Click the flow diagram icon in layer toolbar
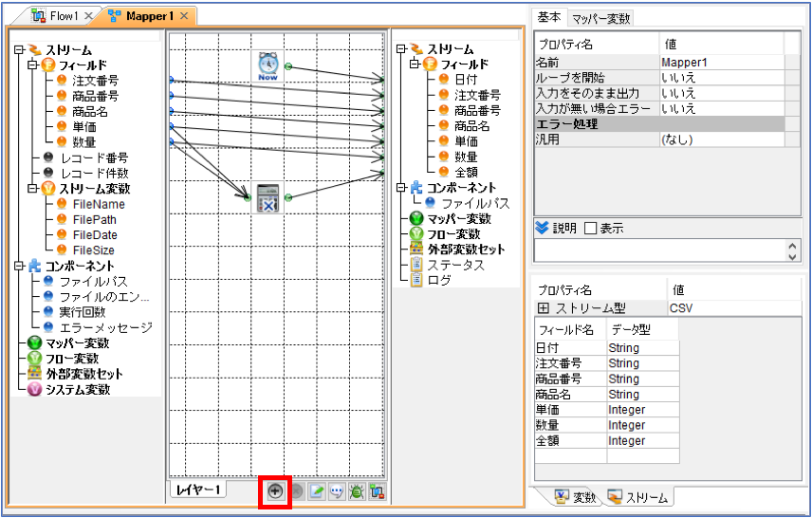 pyautogui.click(x=377, y=491)
